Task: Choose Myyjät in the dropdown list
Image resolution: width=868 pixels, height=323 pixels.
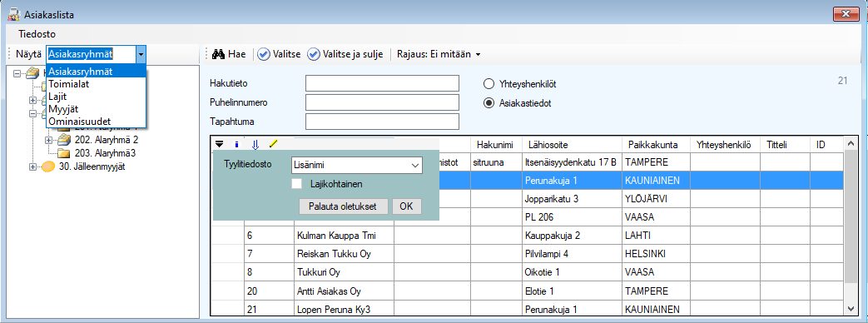Action: click(x=97, y=108)
